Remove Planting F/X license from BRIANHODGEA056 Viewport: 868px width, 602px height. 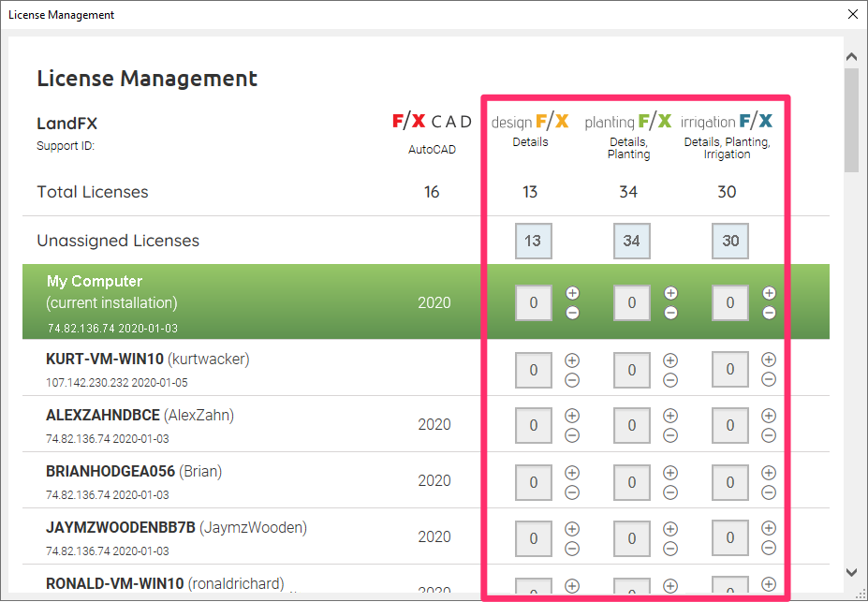670,492
